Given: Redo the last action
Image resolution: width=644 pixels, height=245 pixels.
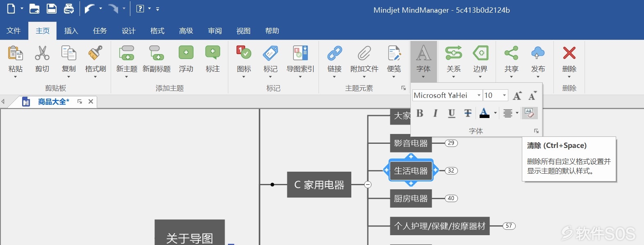Looking at the screenshot, I should (x=113, y=9).
